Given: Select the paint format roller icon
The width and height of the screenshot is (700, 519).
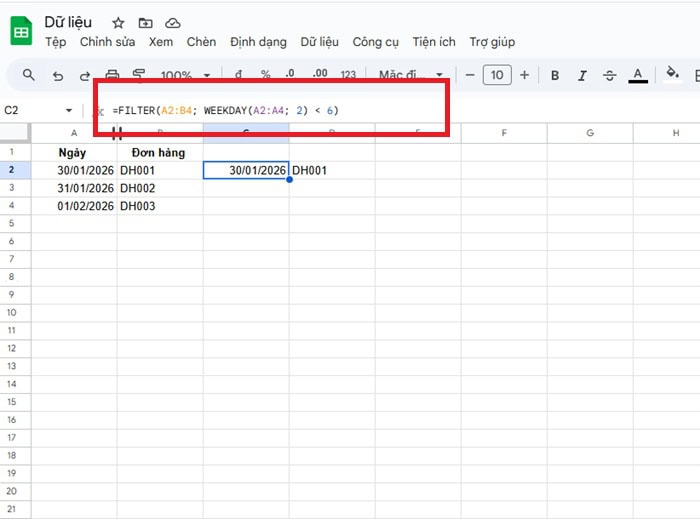Looking at the screenshot, I should pyautogui.click(x=139, y=75).
